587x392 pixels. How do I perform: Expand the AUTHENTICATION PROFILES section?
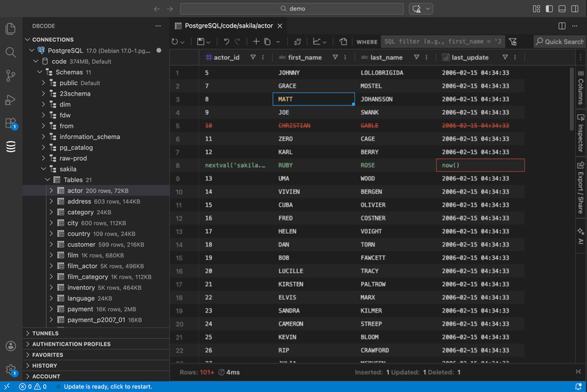point(28,344)
